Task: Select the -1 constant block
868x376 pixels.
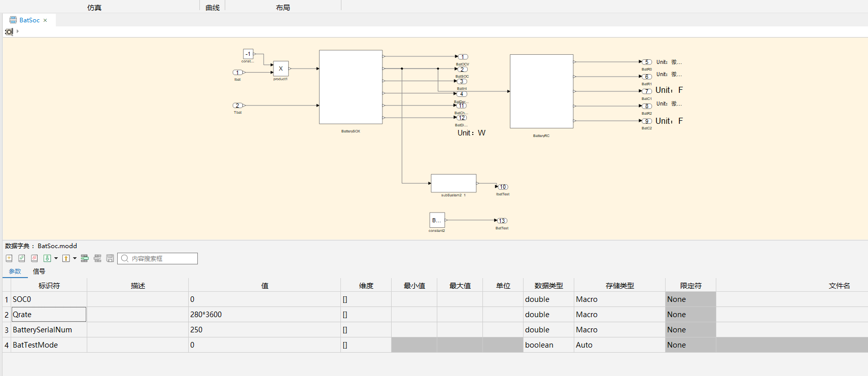Action: pos(248,54)
